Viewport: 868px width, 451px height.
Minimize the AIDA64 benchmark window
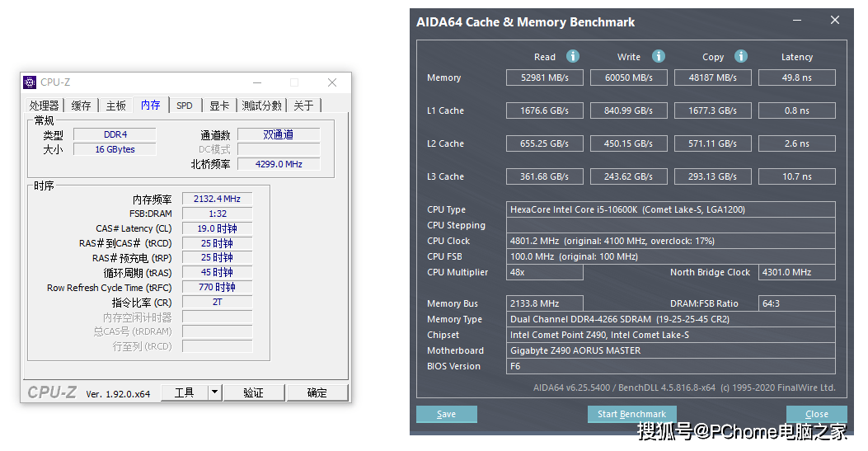(797, 20)
